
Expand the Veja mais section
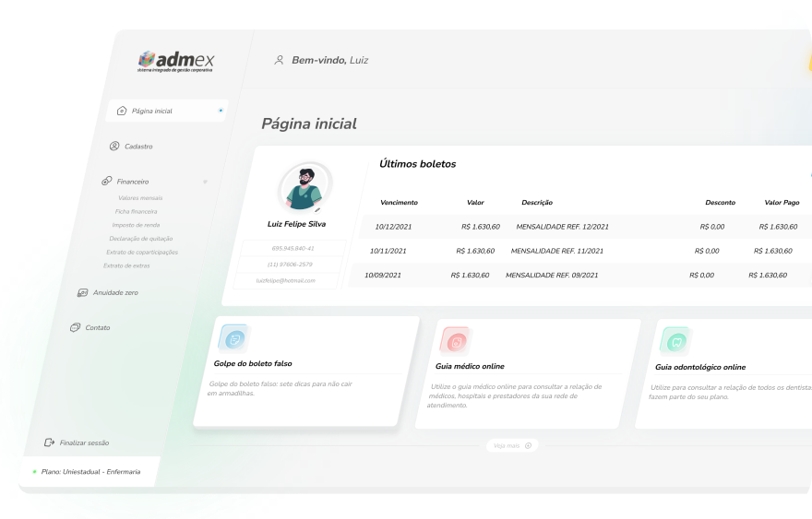[x=512, y=445]
